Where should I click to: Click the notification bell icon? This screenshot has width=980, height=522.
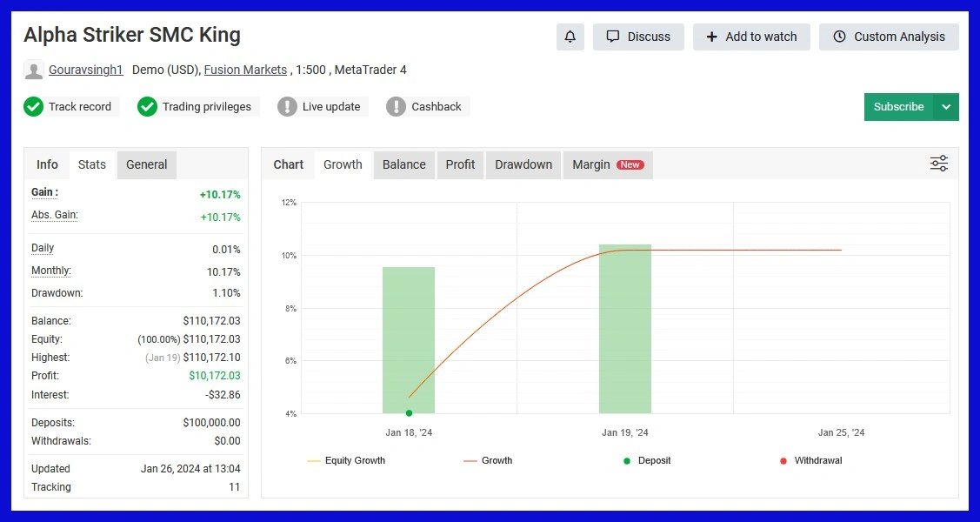tap(570, 37)
